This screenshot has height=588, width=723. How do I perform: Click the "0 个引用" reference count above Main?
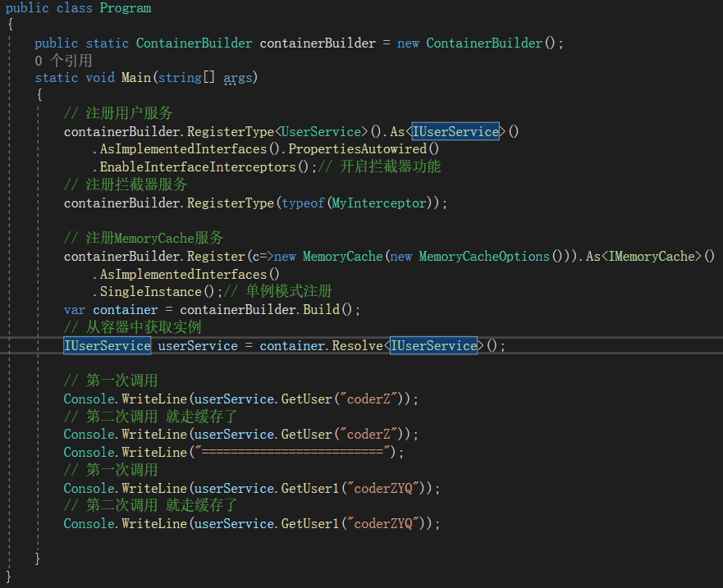[63, 61]
